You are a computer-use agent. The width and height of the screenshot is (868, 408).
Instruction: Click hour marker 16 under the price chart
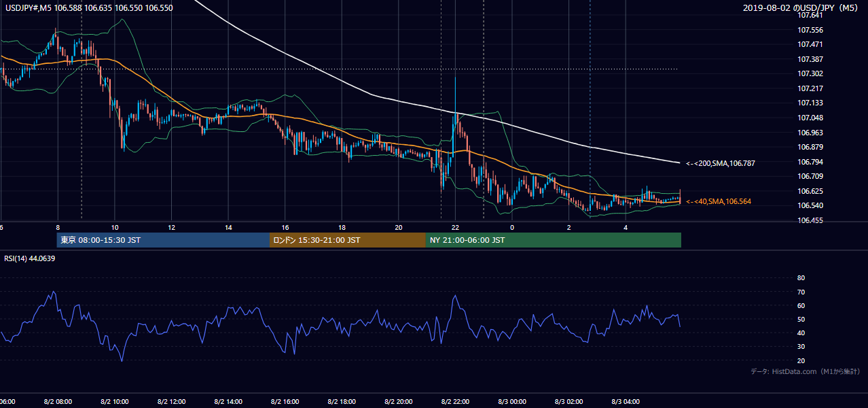(285, 227)
